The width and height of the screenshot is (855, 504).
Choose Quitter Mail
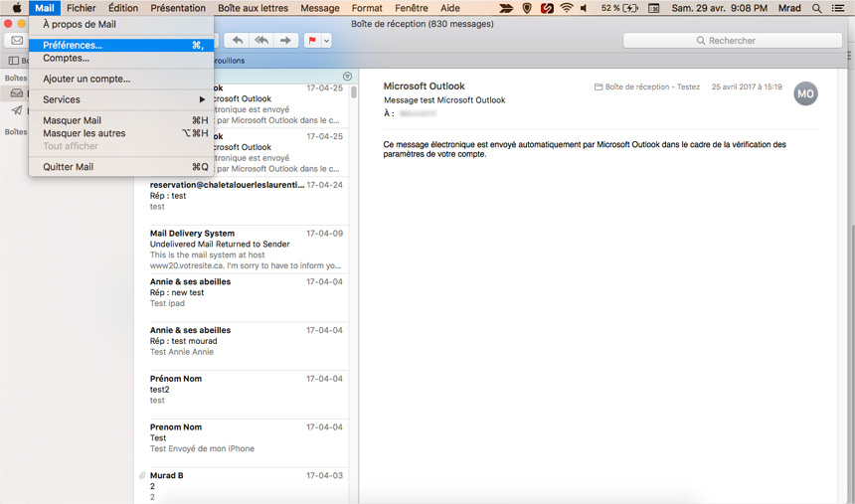(121, 167)
